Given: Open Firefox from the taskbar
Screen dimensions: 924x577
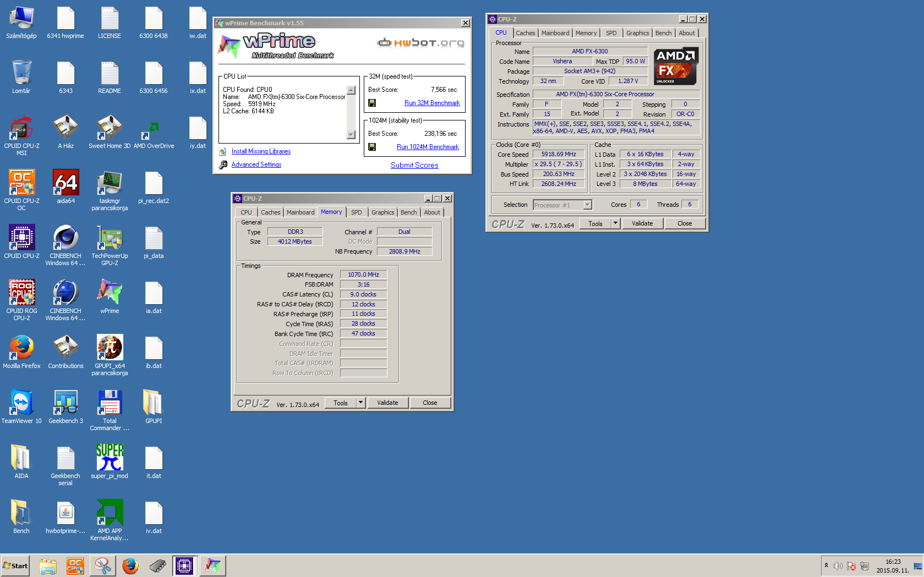Looking at the screenshot, I should tap(130, 565).
